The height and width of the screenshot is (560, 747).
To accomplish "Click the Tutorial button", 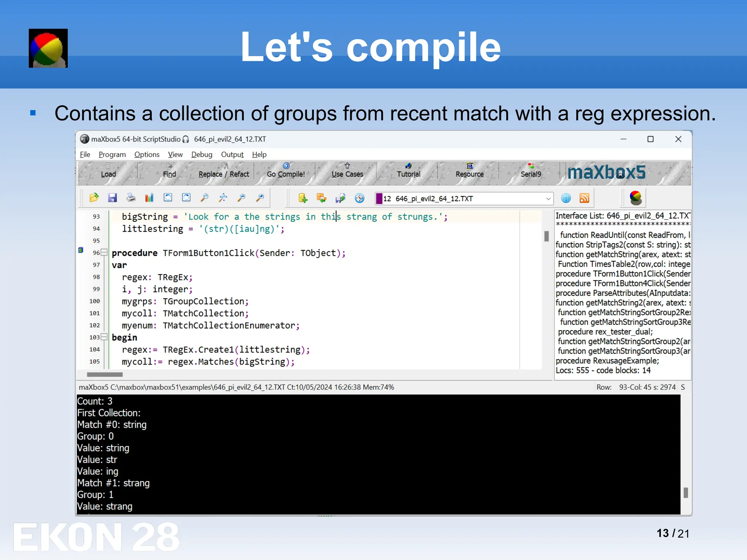I will (x=409, y=171).
